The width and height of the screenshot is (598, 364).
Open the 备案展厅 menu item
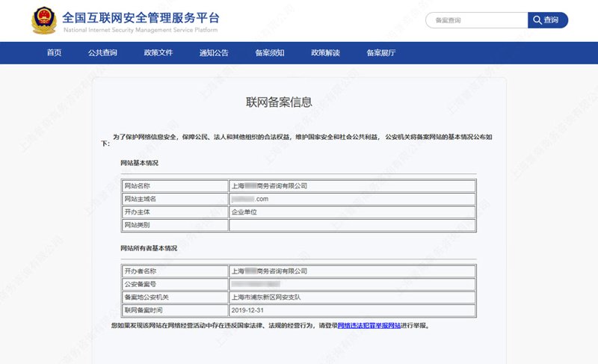pos(381,52)
